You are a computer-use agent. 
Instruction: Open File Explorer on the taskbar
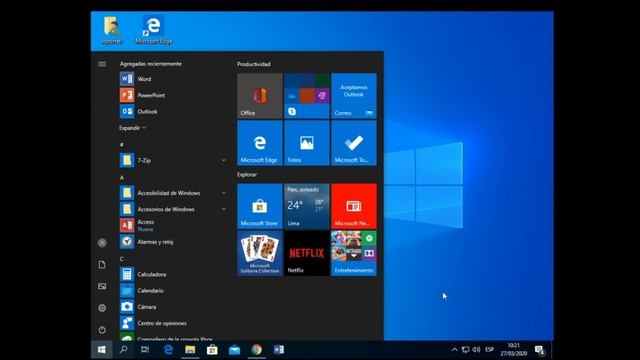[x=190, y=350]
